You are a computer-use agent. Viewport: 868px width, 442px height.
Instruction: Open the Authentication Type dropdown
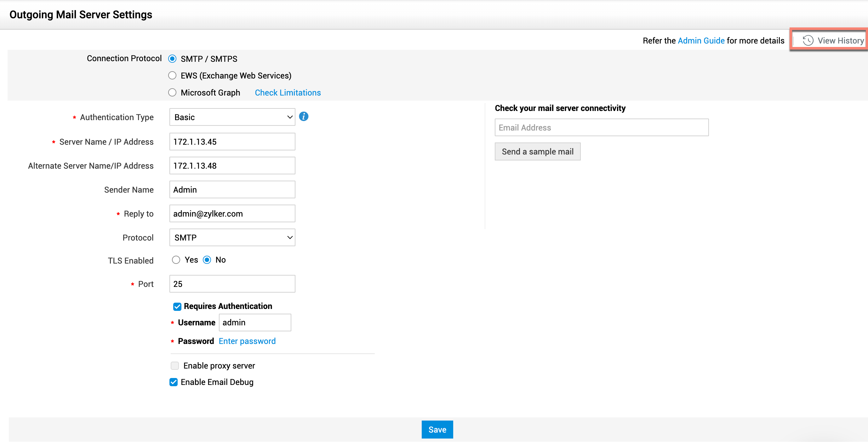point(232,117)
